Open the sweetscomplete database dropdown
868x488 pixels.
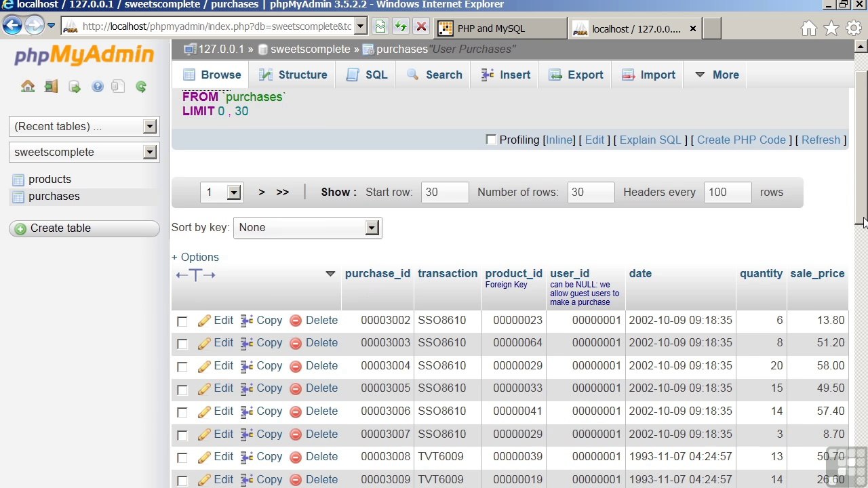tap(84, 152)
